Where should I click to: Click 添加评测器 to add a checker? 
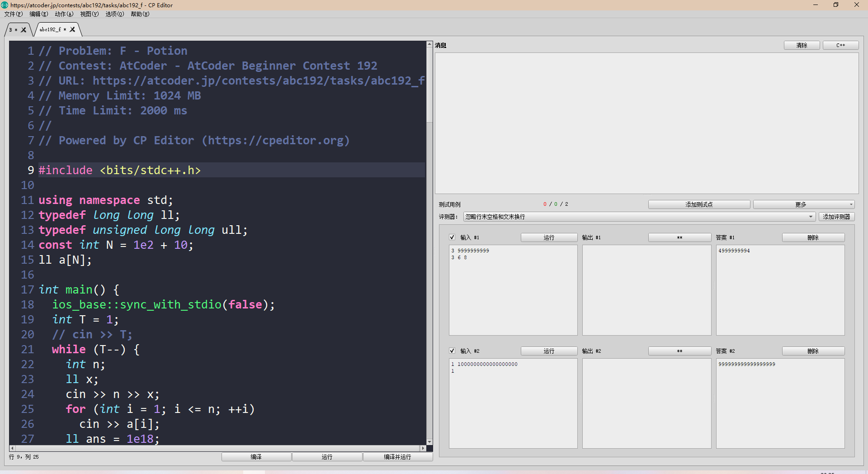pyautogui.click(x=836, y=217)
